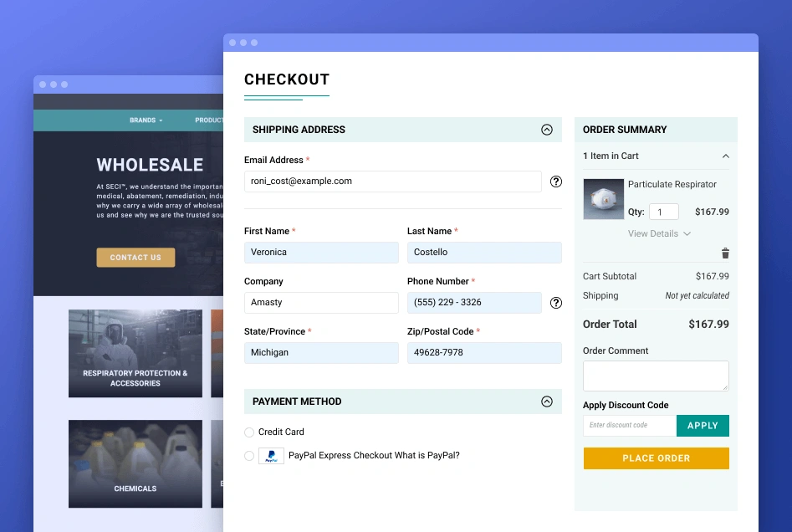Collapse the Payment Method section

[x=547, y=402]
